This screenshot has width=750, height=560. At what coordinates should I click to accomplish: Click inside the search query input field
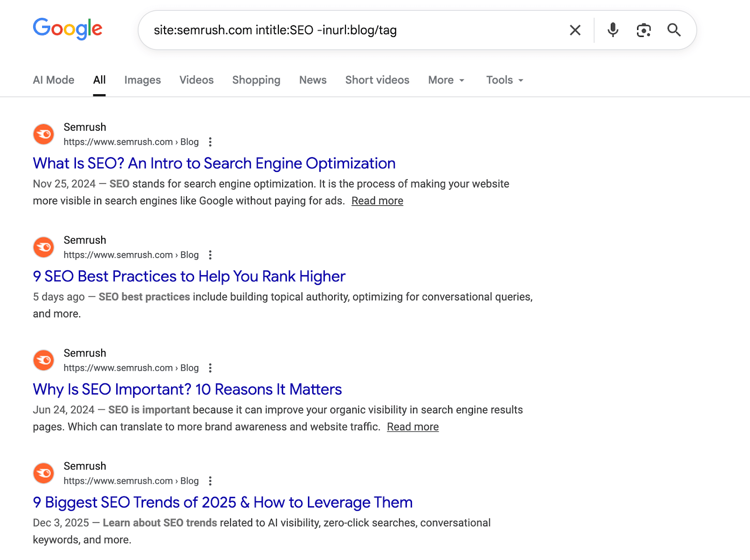tap(328, 30)
